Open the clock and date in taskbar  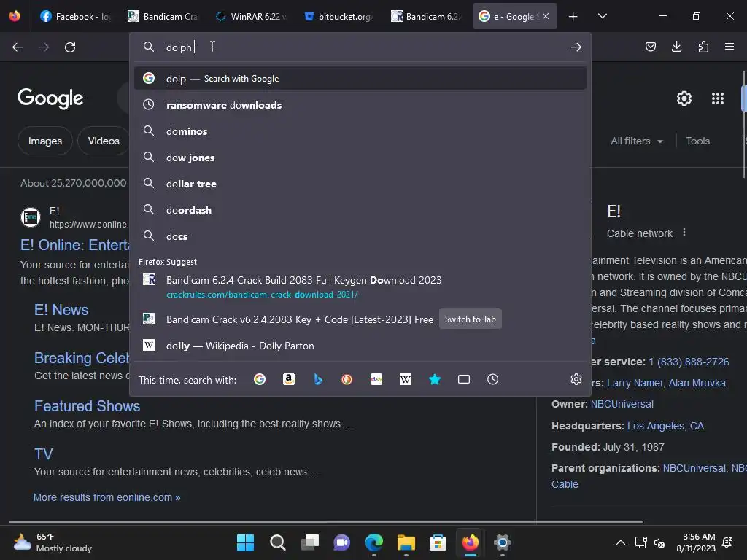tap(696, 542)
